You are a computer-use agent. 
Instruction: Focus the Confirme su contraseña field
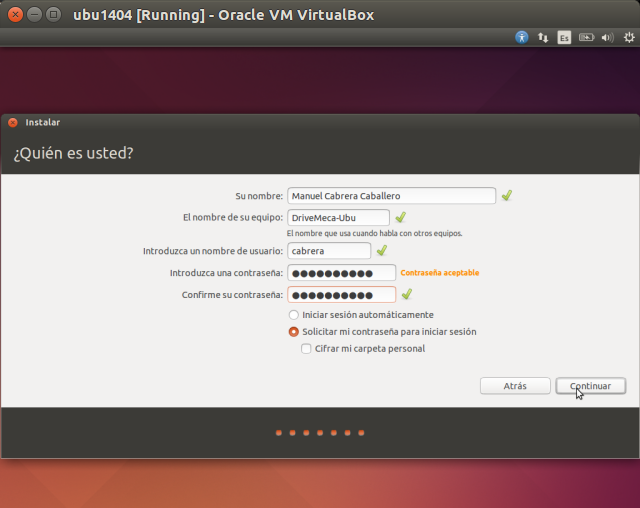342,295
